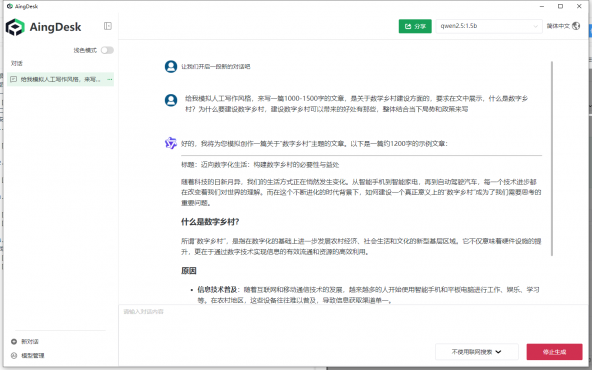Click the AingDesk logo icon
This screenshot has height=370, width=592.
point(15,27)
